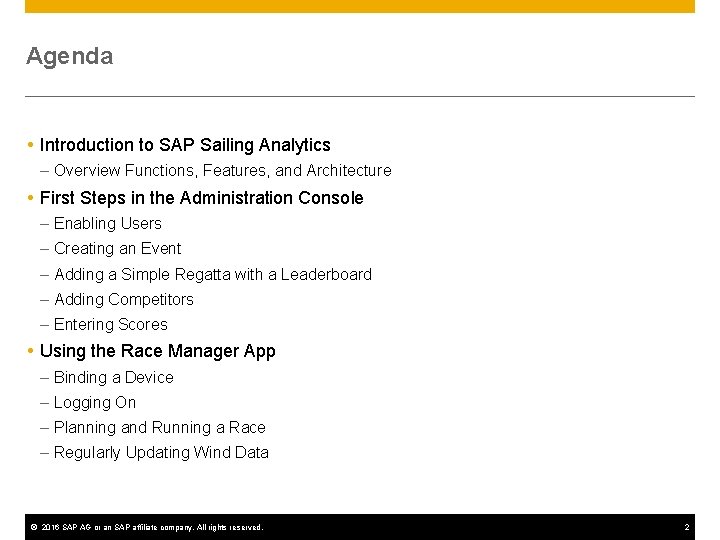Select Using the Race Manager App heading
Image resolution: width=720 pixels, height=540 pixels.
[x=157, y=351]
